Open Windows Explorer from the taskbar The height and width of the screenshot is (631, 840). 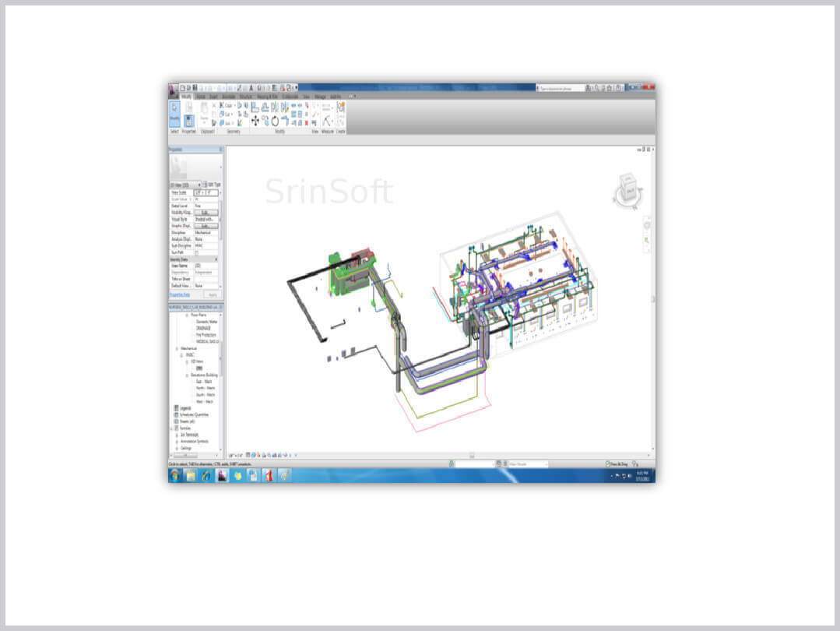(191, 475)
